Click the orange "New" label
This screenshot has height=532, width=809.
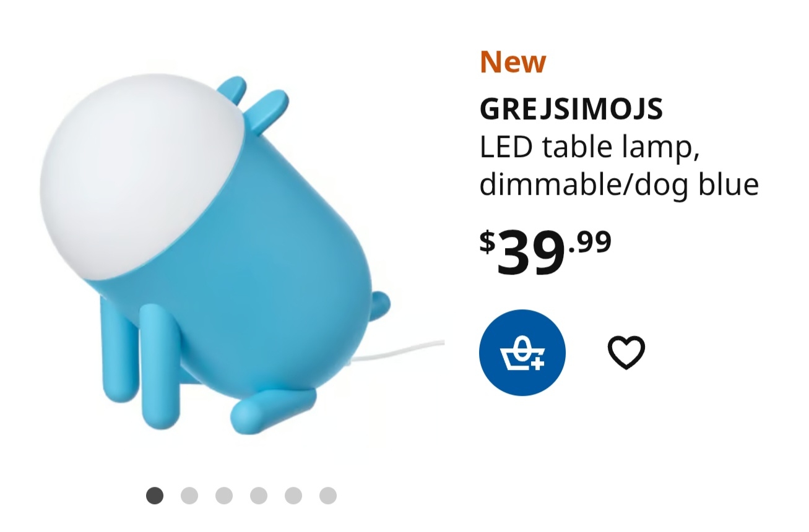(513, 61)
